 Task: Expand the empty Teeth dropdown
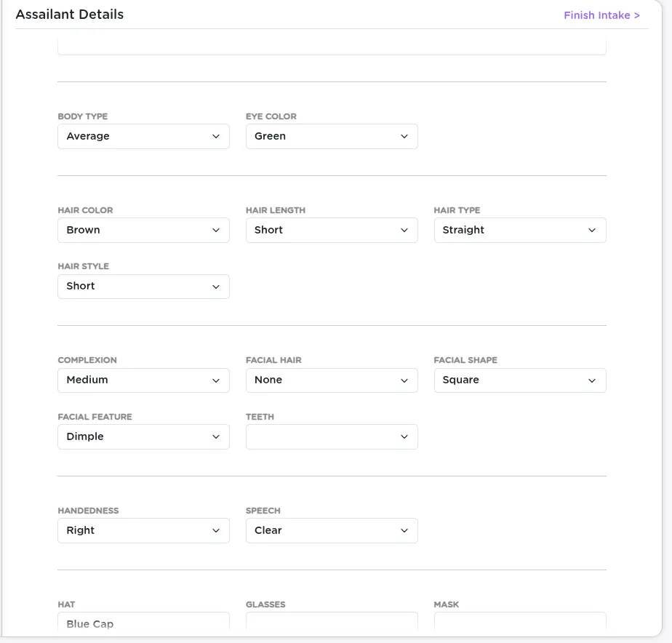tap(332, 436)
